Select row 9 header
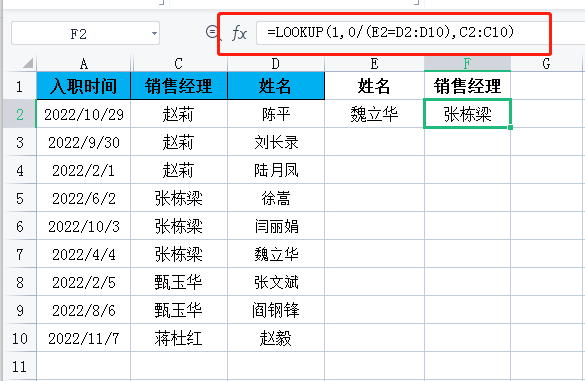Image resolution: width=585 pixels, height=381 pixels. pyautogui.click(x=20, y=310)
